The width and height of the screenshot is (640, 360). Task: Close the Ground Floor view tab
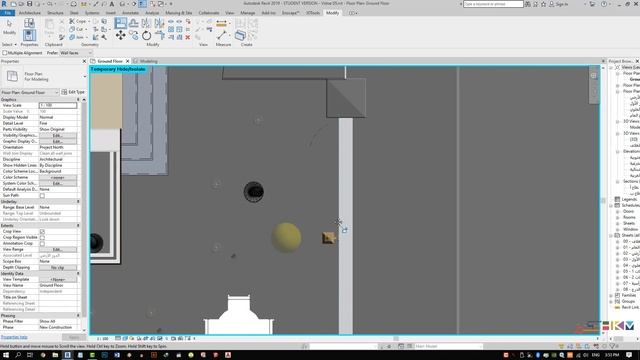tap(127, 61)
